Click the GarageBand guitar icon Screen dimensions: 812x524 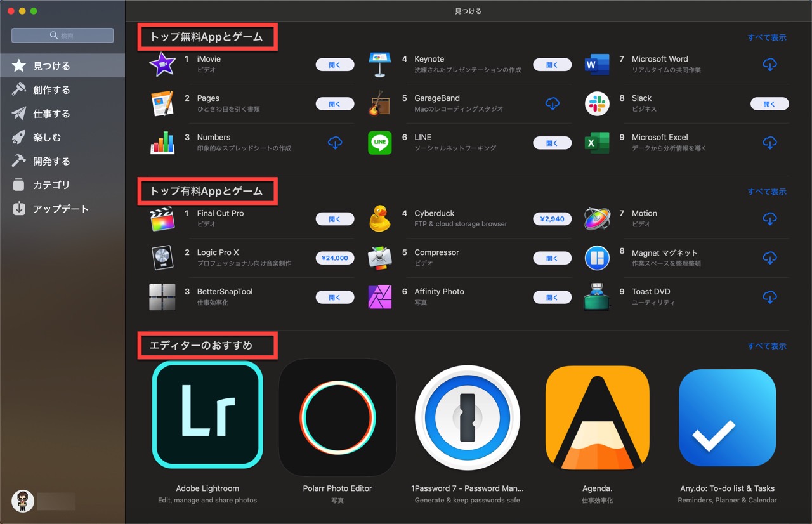[x=379, y=103]
